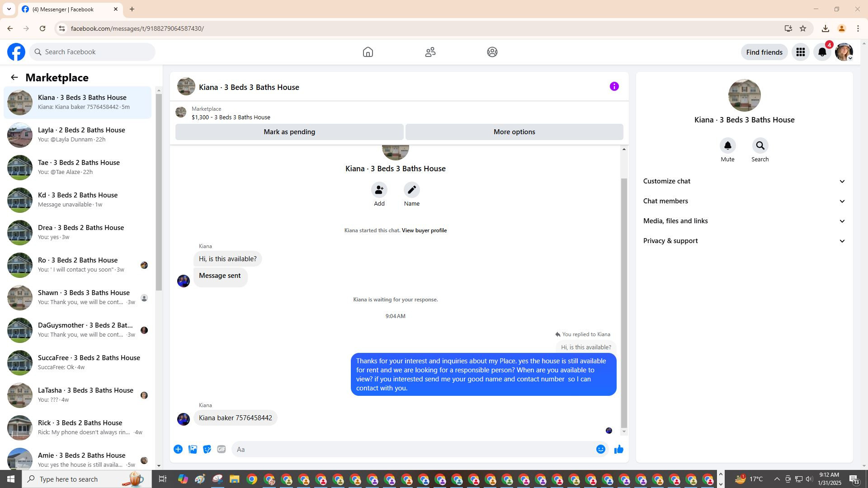Open the Groups icon in top navigation
This screenshot has width=868, height=488.
[x=492, y=52]
